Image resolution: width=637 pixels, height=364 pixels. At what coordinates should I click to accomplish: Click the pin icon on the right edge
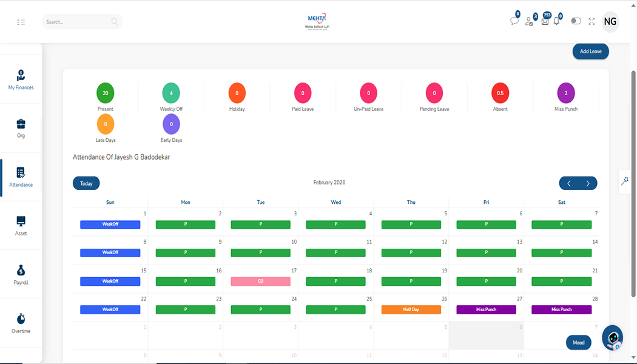point(625,181)
